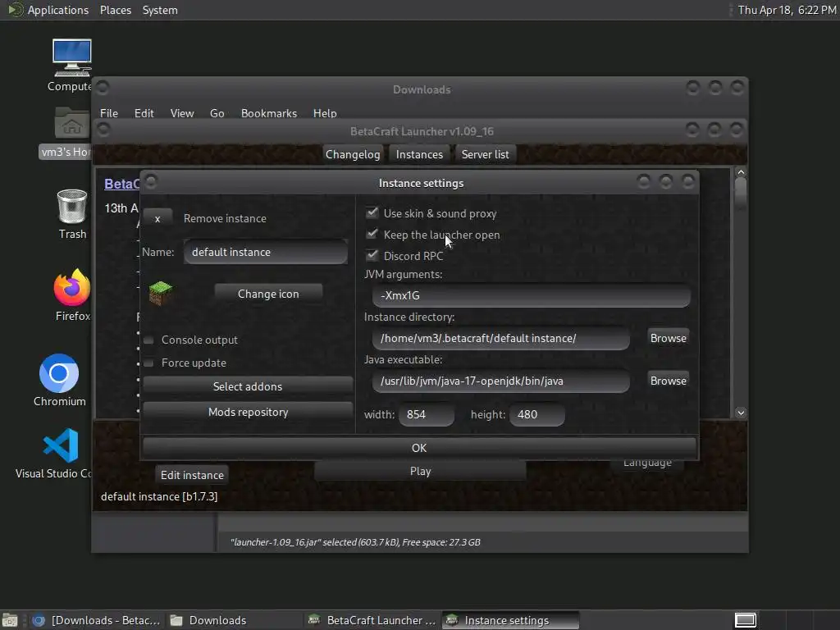Open the Trash desktop icon
840x630 pixels.
72,206
